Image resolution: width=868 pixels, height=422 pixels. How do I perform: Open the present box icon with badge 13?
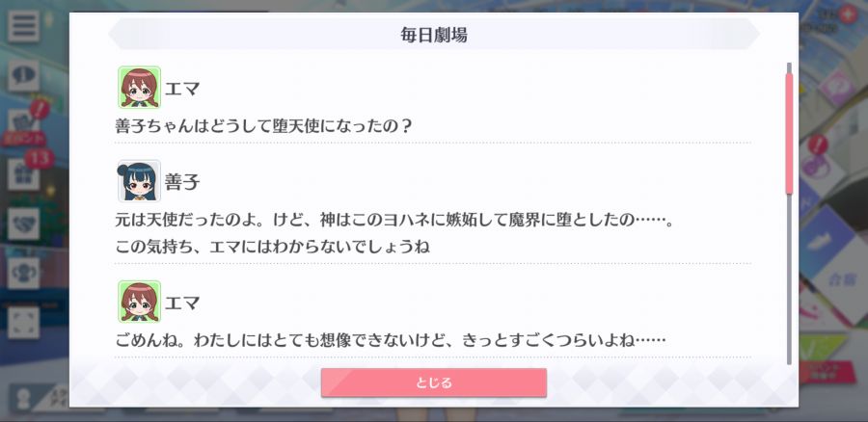23,174
